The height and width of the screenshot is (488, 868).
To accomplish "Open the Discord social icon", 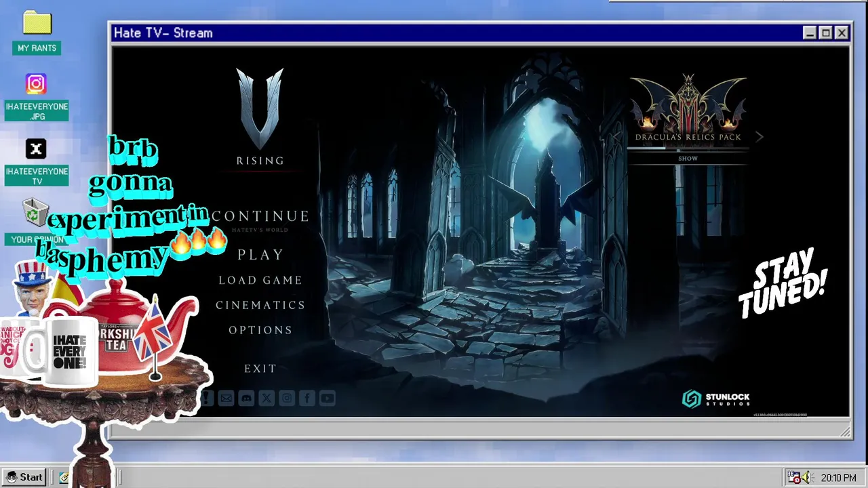I will (246, 399).
